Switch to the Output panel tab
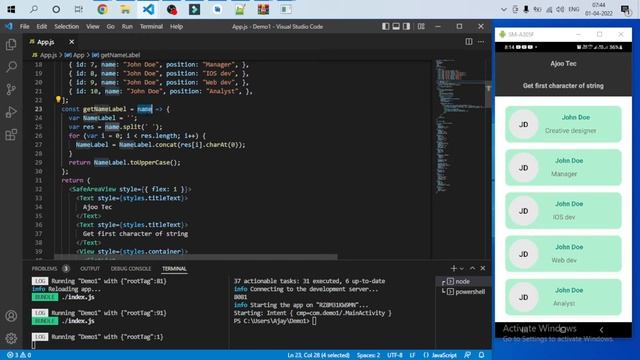 click(90, 269)
